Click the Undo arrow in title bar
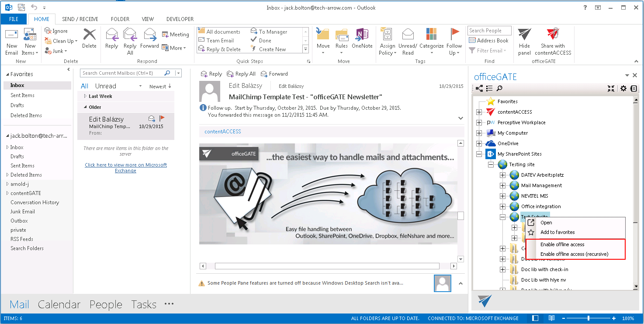 pos(34,7)
